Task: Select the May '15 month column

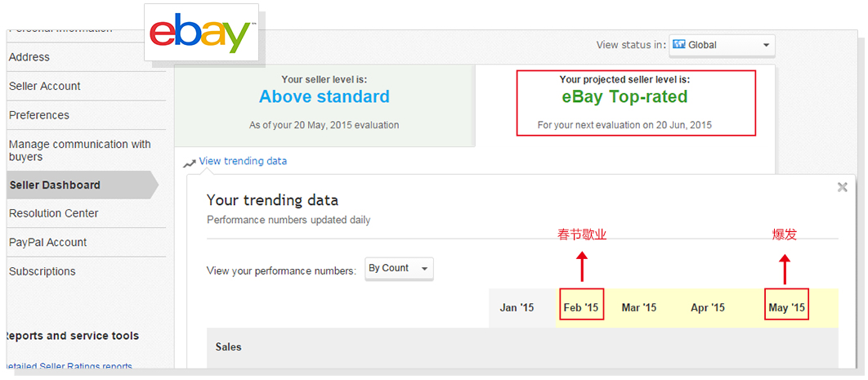Action: click(786, 308)
